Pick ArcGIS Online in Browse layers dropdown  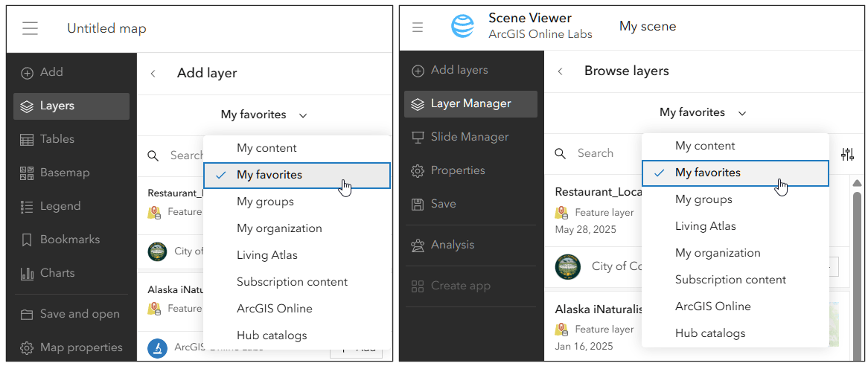(x=712, y=306)
